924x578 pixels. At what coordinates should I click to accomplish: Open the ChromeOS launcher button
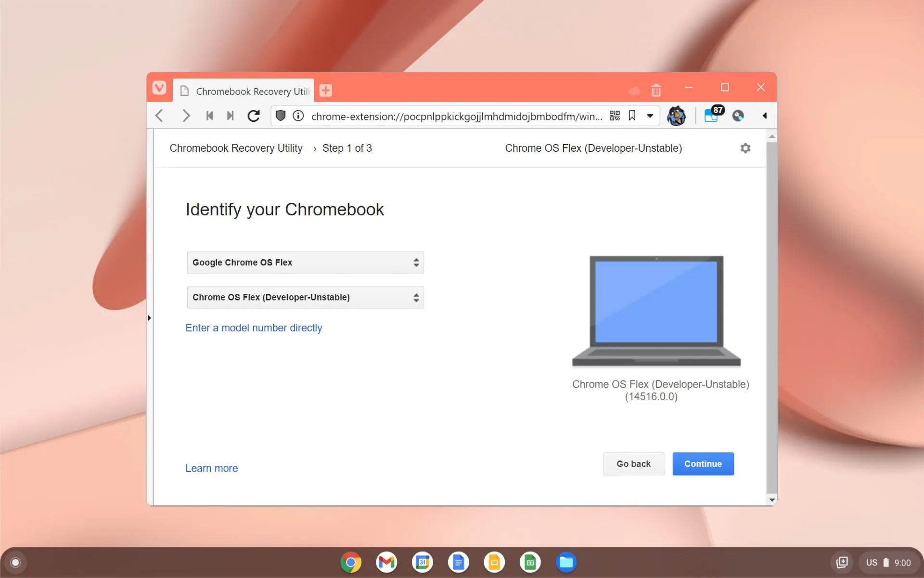[x=15, y=562]
